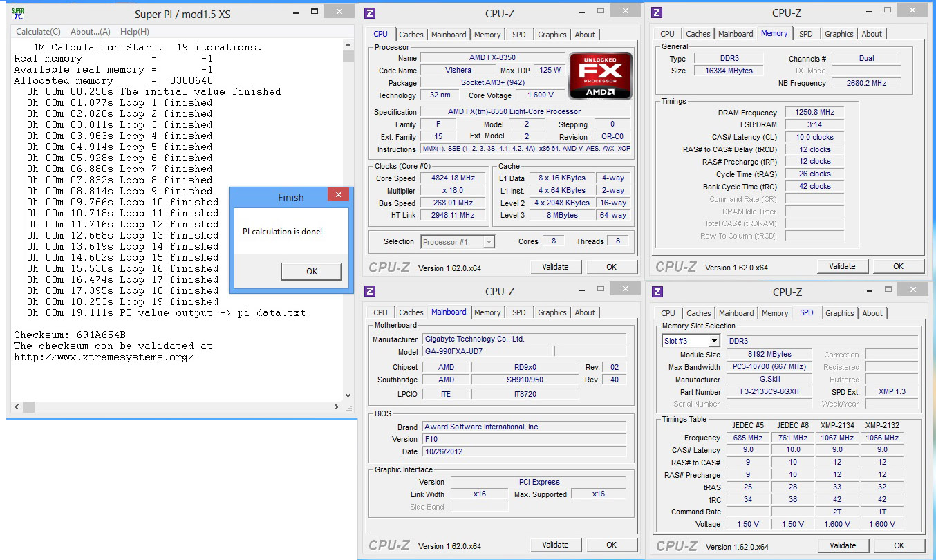Select the Graphics tab in the CPU-Z memory window
This screenshot has width=936, height=560.
(839, 34)
